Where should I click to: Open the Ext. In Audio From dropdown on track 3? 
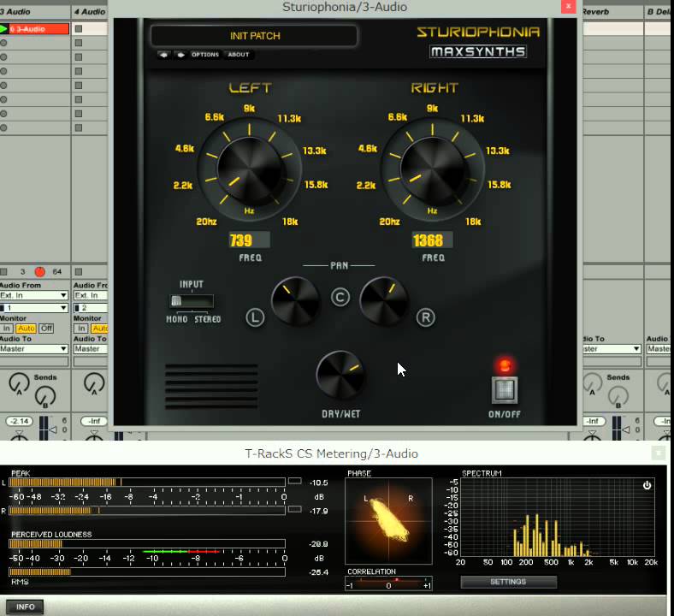click(34, 295)
